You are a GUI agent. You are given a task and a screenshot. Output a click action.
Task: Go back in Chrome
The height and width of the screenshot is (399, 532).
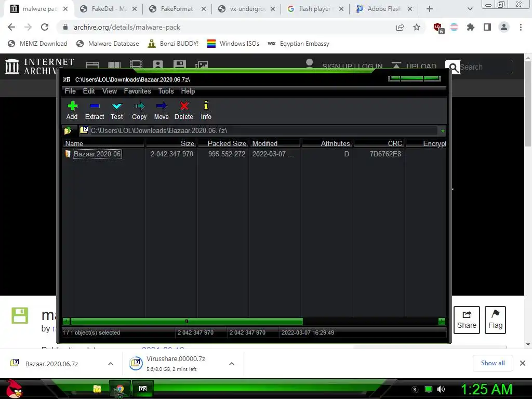tap(11, 27)
